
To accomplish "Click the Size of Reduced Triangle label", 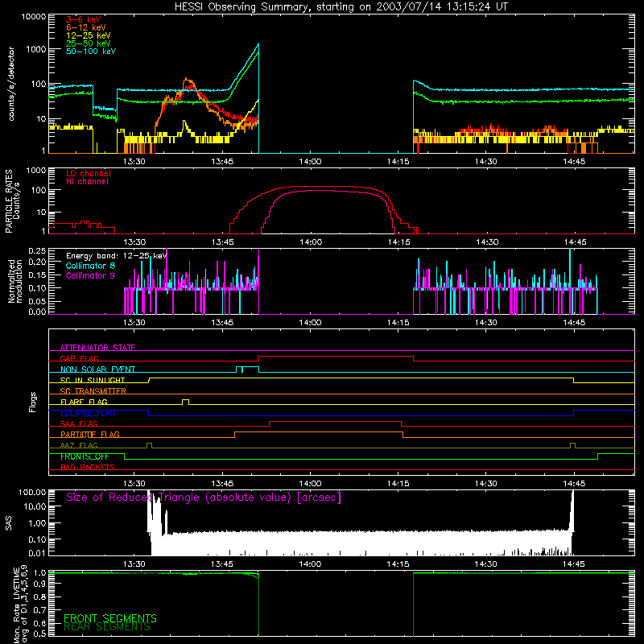I will 204,497.
